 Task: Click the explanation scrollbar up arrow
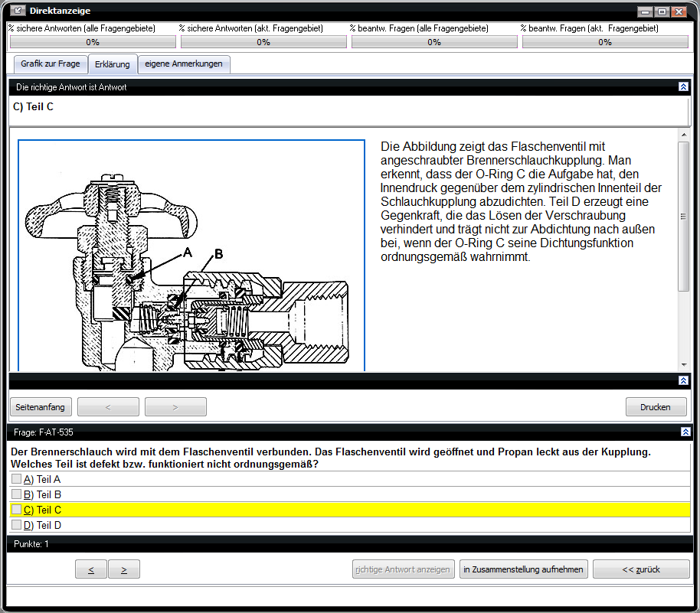point(683,134)
